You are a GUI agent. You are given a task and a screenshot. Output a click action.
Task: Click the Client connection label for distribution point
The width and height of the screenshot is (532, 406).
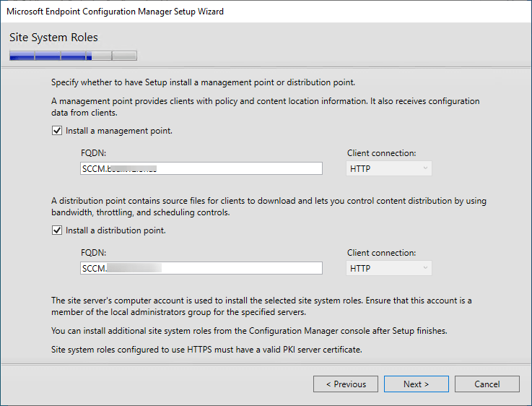pos(381,253)
